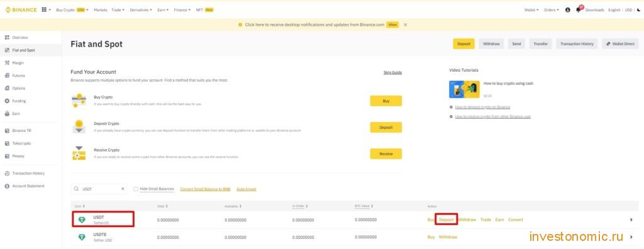The image size is (644, 249).
Task: Click the Send header button
Action: [x=517, y=43]
